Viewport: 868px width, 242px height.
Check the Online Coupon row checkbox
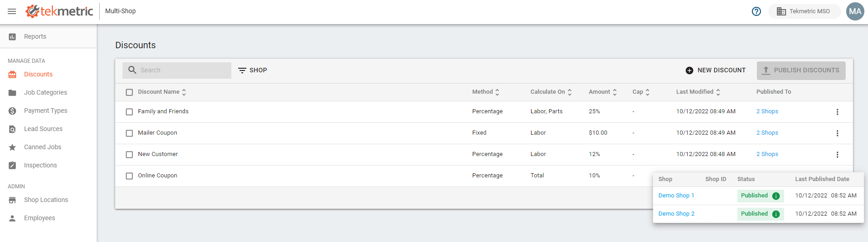[129, 176]
